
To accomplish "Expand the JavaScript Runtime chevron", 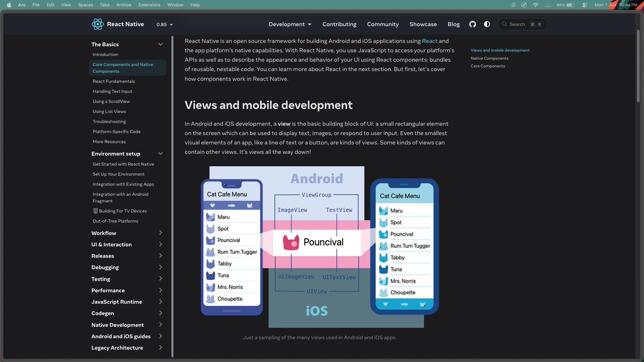I will (x=160, y=302).
